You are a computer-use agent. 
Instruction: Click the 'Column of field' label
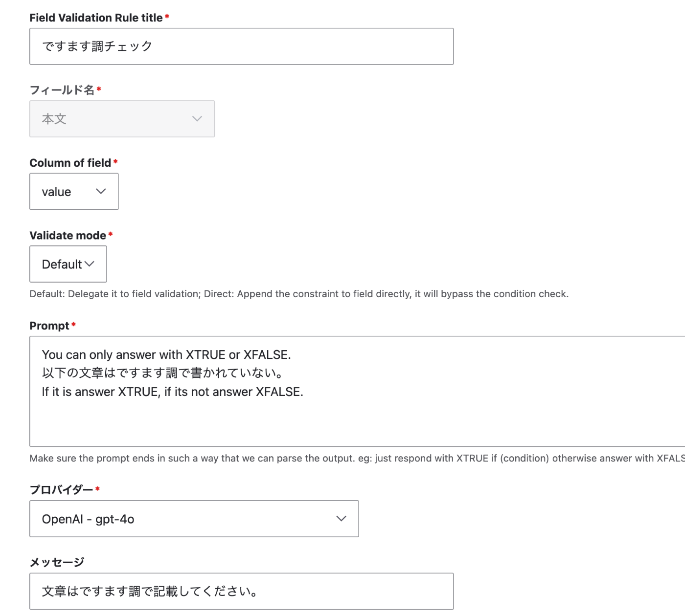point(70,163)
